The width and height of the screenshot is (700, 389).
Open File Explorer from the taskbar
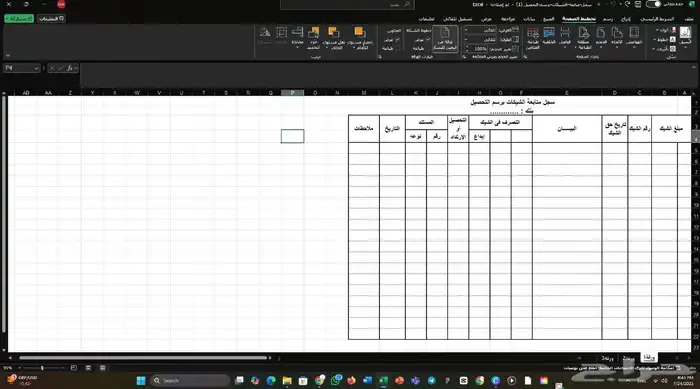click(287, 381)
